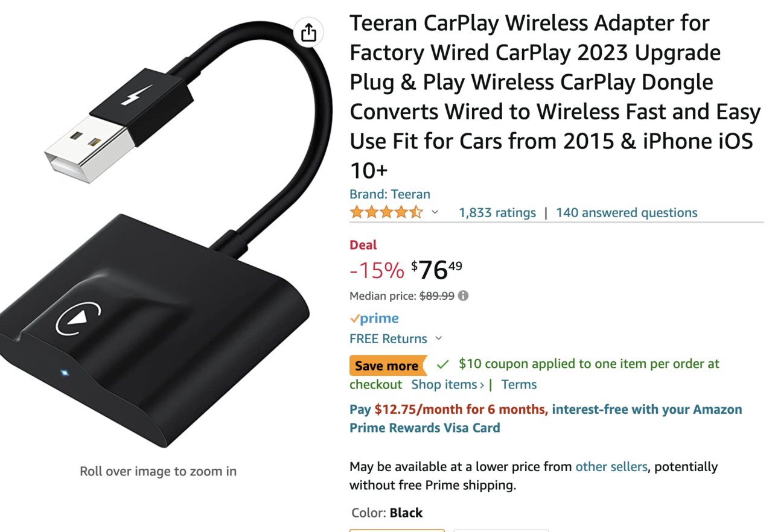Click Shop items coupon link
Viewport: 772px width, 532px height.
[448, 384]
